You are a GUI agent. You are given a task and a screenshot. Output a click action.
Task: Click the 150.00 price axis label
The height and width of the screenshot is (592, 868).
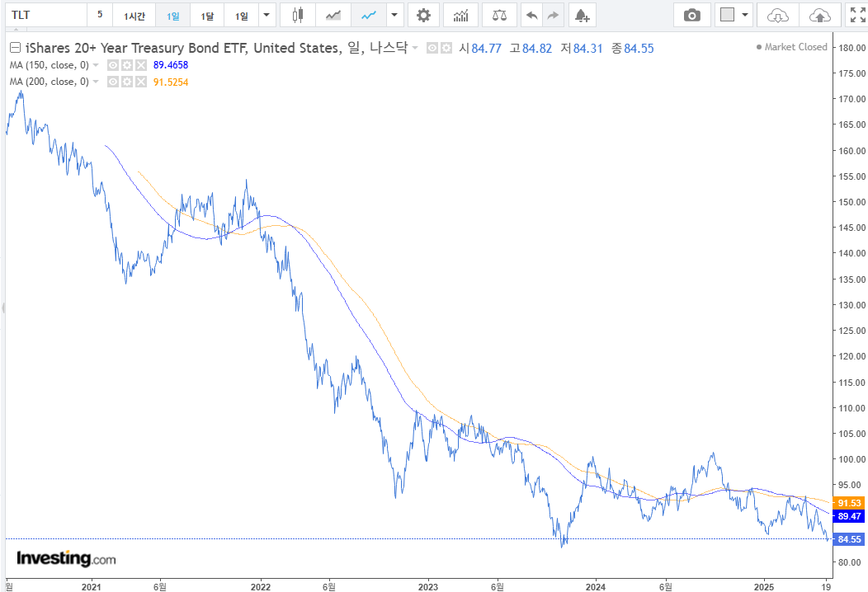(852, 202)
